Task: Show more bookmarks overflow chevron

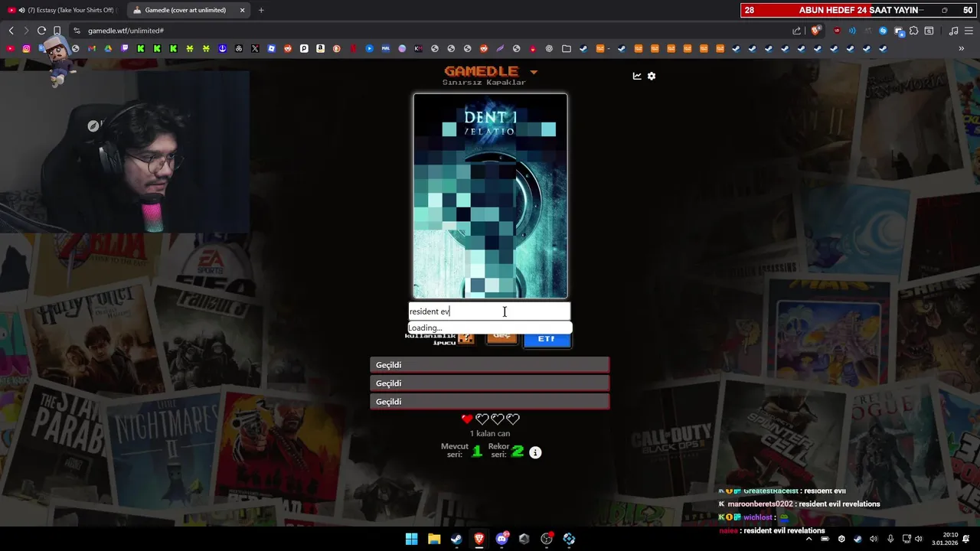Action: pos(962,48)
